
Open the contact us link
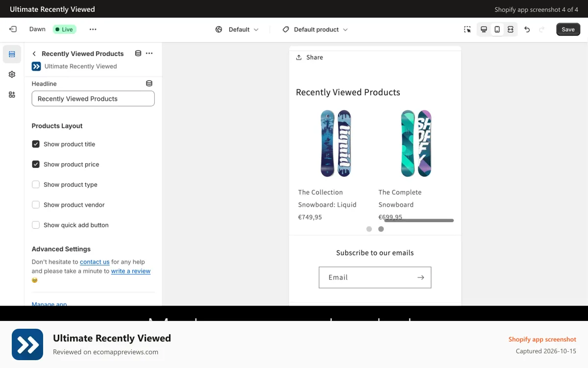[x=95, y=262]
